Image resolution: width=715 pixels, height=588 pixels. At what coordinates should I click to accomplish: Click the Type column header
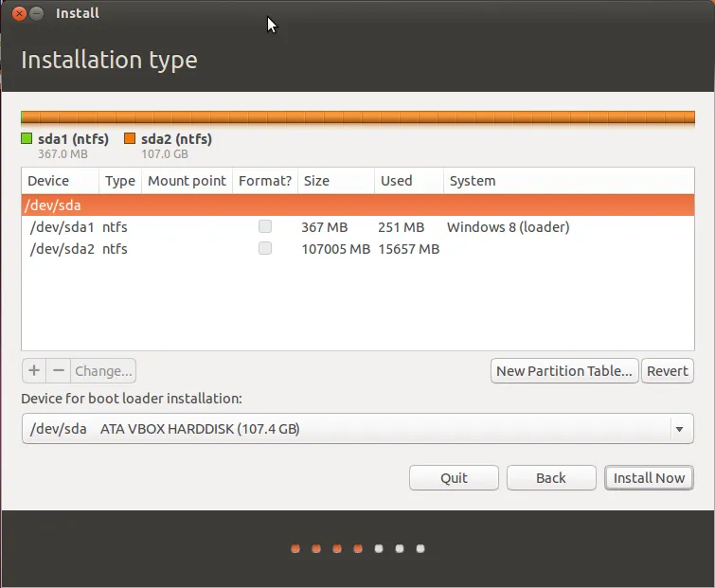[120, 181]
